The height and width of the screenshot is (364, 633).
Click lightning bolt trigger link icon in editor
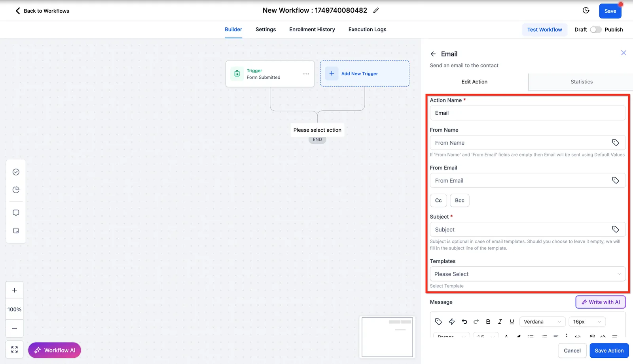click(x=452, y=322)
